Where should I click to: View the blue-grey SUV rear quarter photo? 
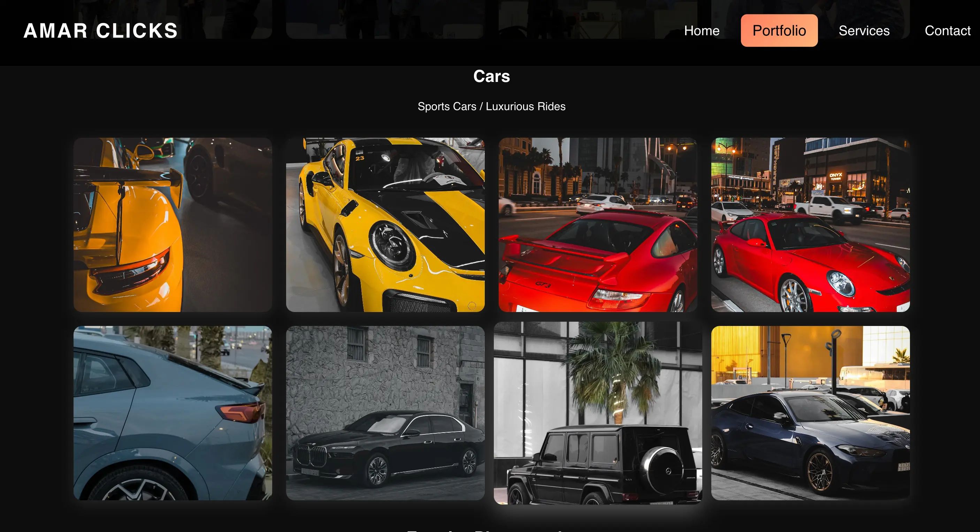pyautogui.click(x=173, y=413)
